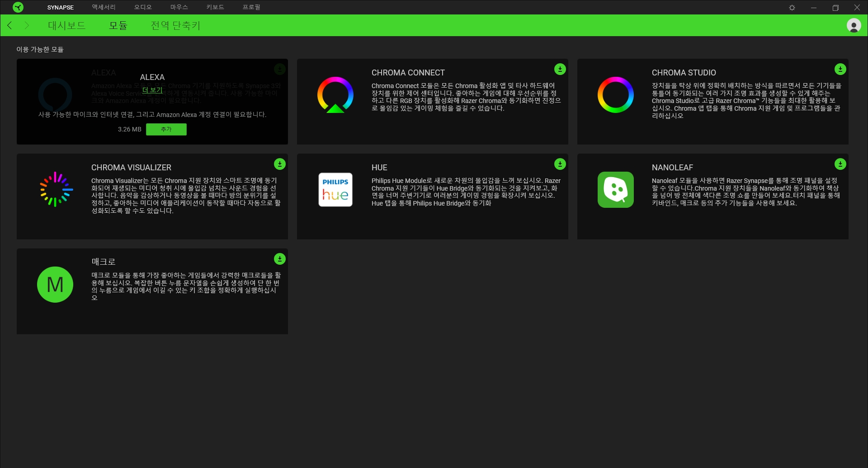Click the Nanoleaf green logo
868x468 pixels.
point(616,190)
